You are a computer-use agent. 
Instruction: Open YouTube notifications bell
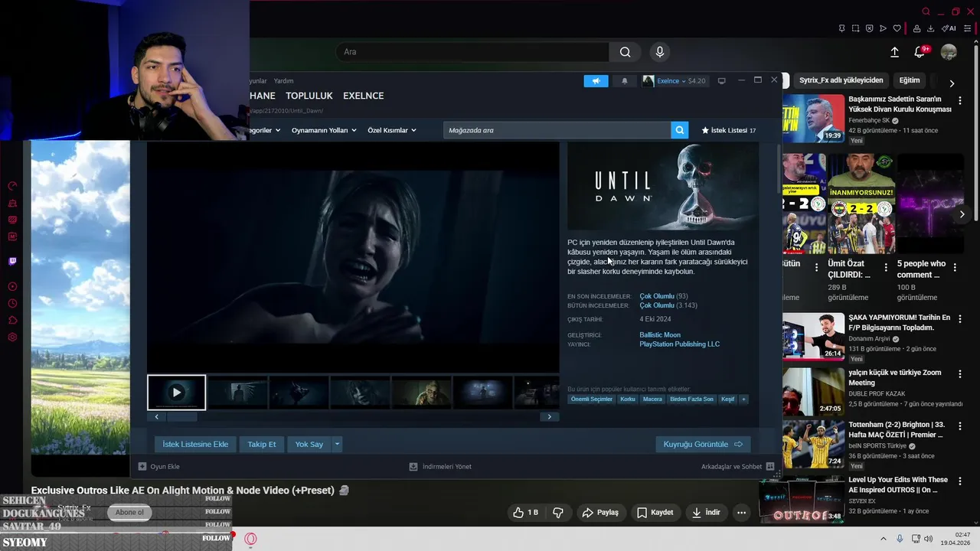click(920, 52)
